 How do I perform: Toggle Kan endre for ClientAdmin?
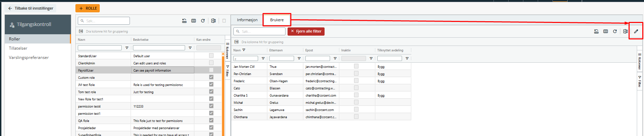coord(211,63)
